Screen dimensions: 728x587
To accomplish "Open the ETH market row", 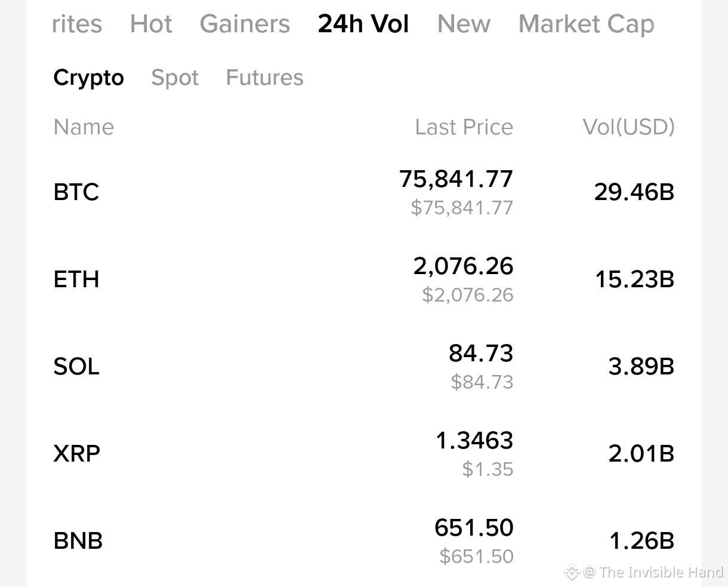I will coord(364,279).
